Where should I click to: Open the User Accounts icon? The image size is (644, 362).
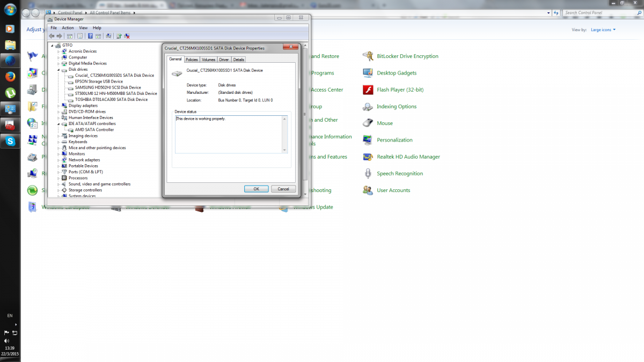[x=368, y=190]
